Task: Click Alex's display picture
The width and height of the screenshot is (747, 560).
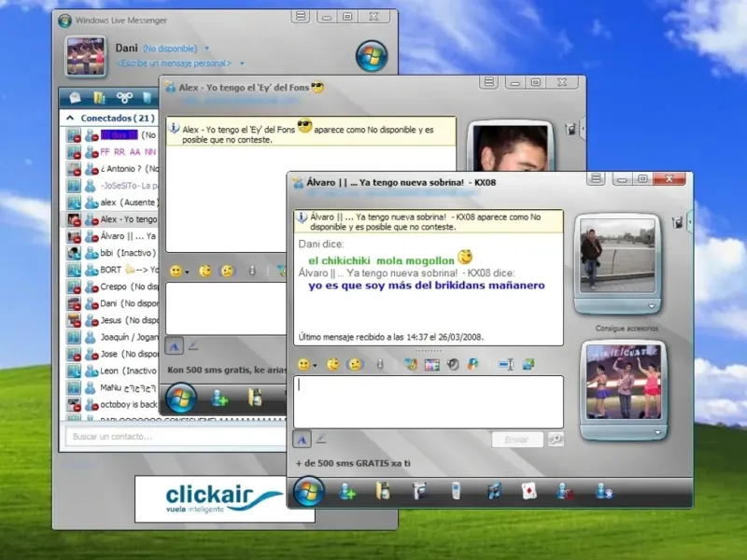Action: click(x=510, y=147)
